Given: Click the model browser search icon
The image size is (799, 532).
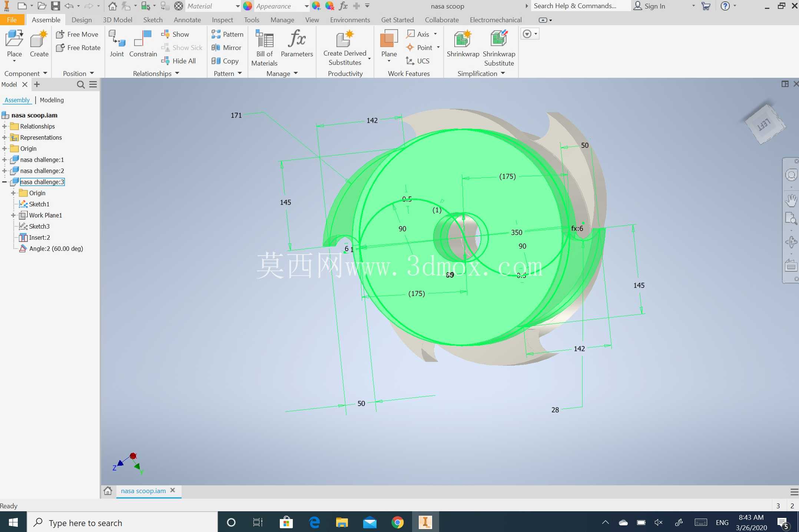Looking at the screenshot, I should [80, 84].
